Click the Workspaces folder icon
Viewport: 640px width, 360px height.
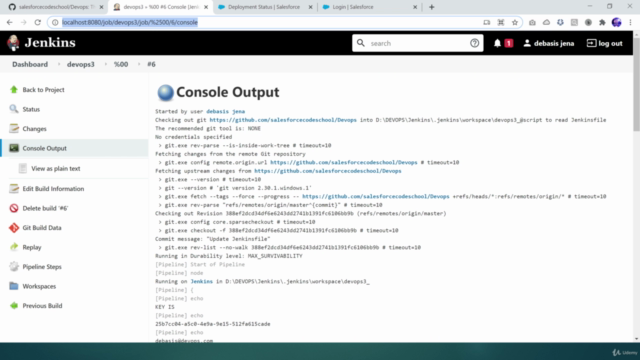pos(14,286)
